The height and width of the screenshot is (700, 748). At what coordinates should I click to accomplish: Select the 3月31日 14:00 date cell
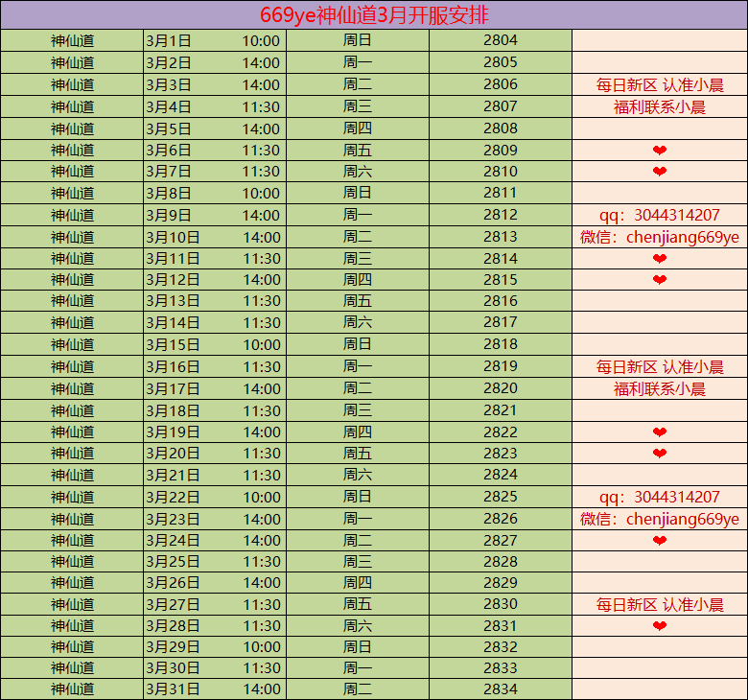214,689
